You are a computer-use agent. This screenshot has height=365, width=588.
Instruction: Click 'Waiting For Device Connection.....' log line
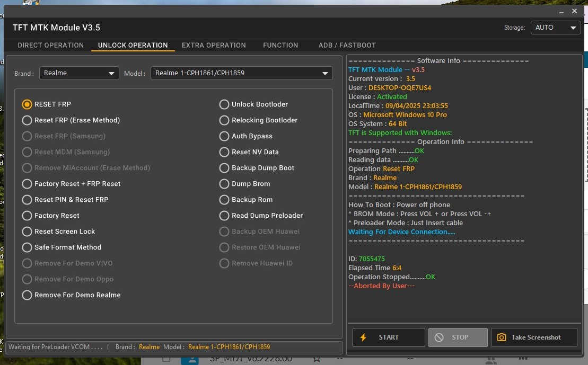pyautogui.click(x=401, y=232)
